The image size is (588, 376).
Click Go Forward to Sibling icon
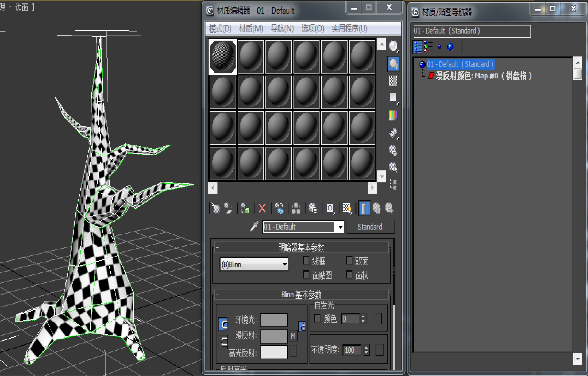click(389, 208)
